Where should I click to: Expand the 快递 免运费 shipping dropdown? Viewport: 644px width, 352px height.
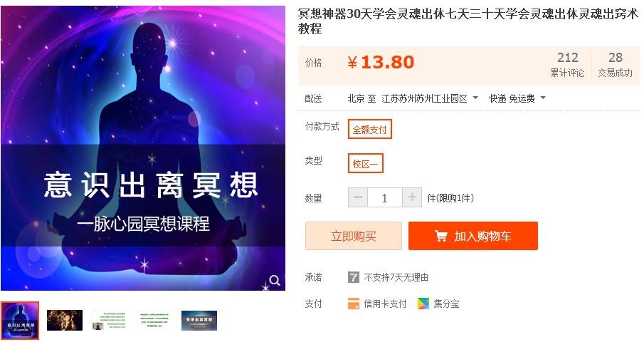517,98
